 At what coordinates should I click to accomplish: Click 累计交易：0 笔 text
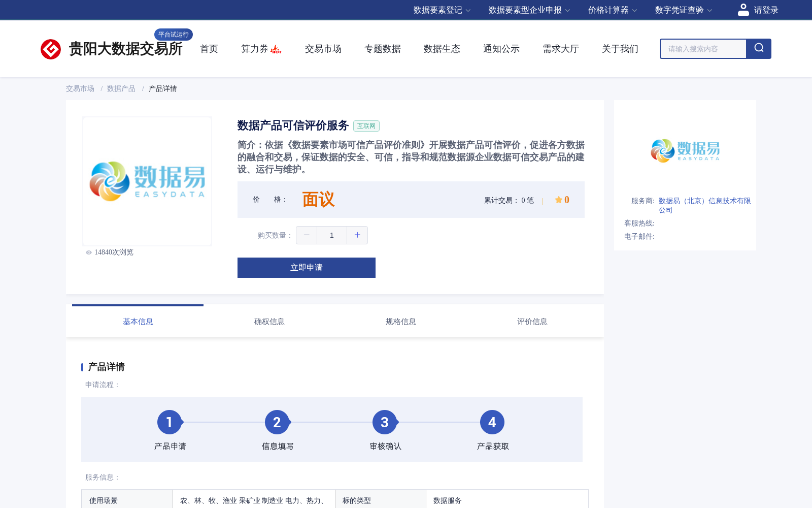(x=509, y=200)
